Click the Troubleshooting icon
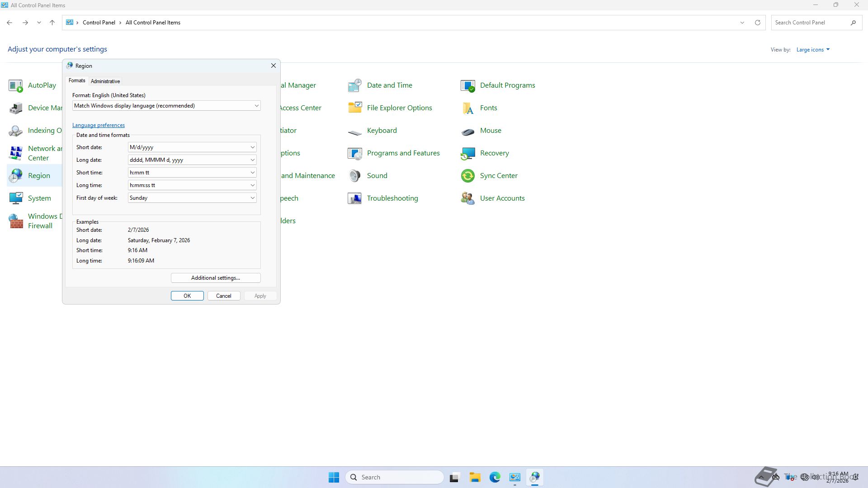This screenshot has width=868, height=488. 354,198
